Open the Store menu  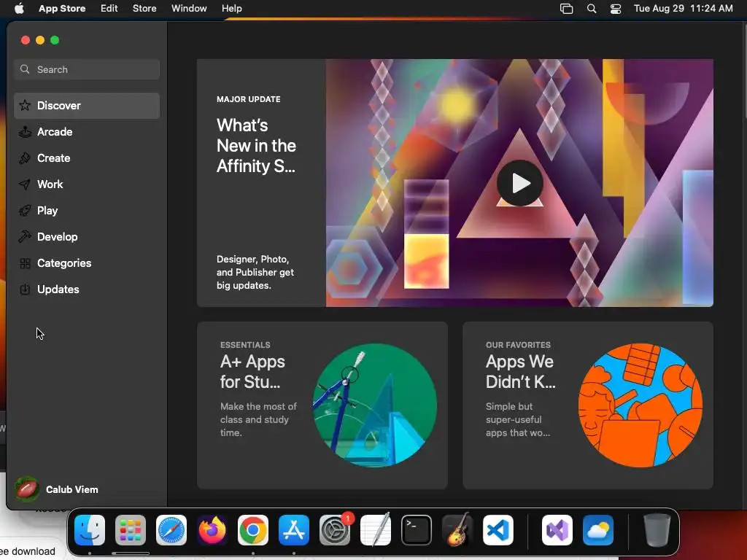click(x=144, y=9)
